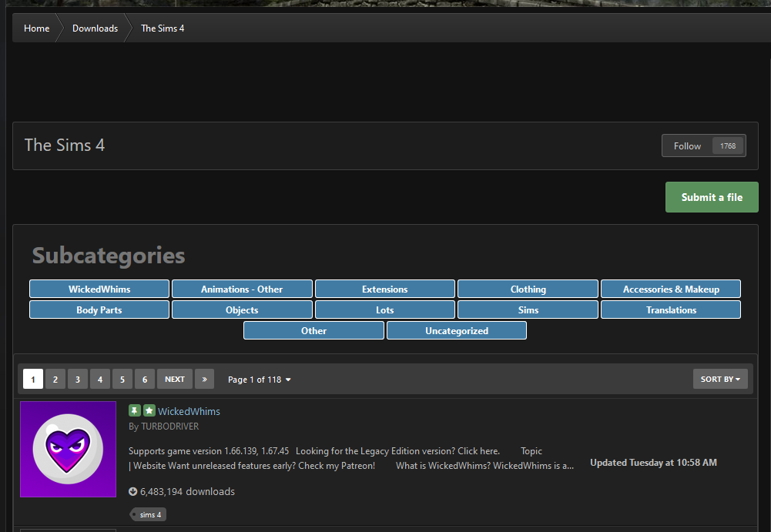Image resolution: width=771 pixels, height=532 pixels.
Task: Open the Translations subcategory
Action: click(671, 309)
